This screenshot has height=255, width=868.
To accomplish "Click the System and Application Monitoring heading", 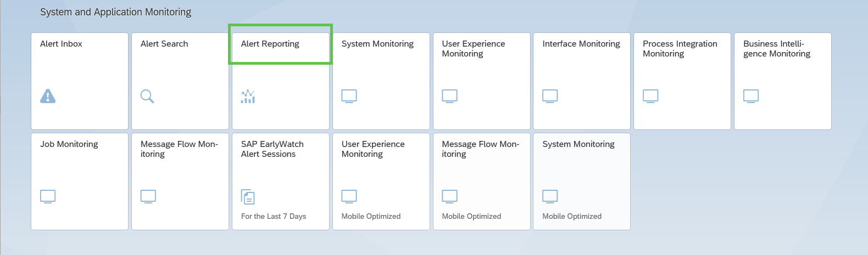I will tap(115, 12).
